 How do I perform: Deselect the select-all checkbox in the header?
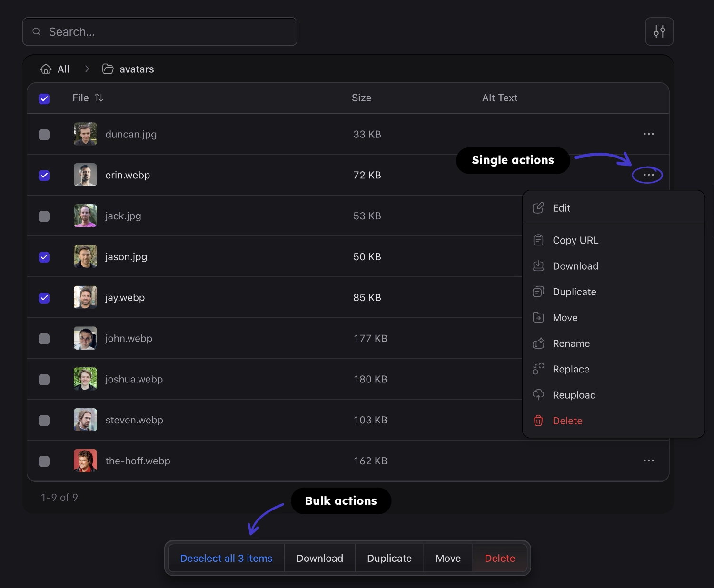(x=44, y=98)
